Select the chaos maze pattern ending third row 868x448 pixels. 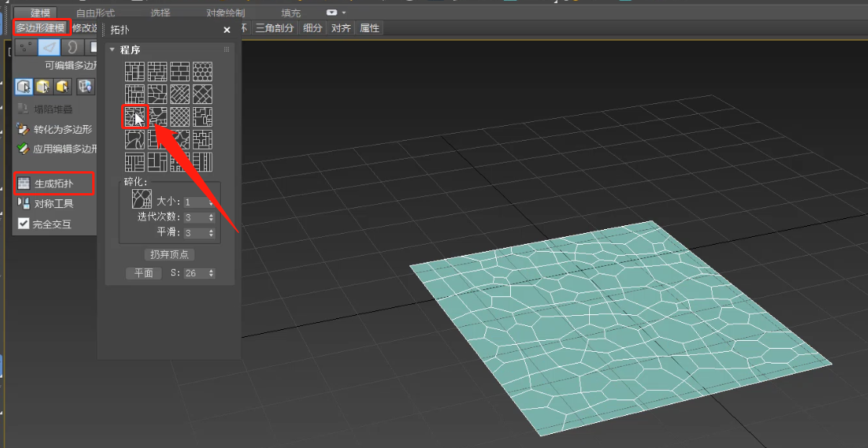(202, 116)
